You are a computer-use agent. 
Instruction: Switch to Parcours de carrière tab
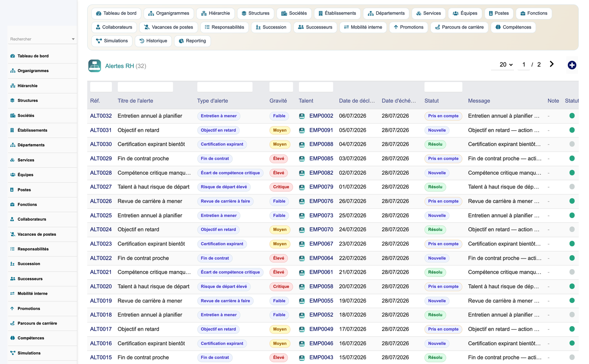tap(459, 27)
